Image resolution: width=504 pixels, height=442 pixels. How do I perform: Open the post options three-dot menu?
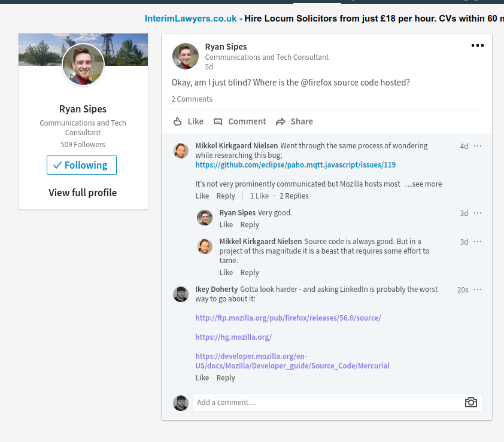[477, 45]
